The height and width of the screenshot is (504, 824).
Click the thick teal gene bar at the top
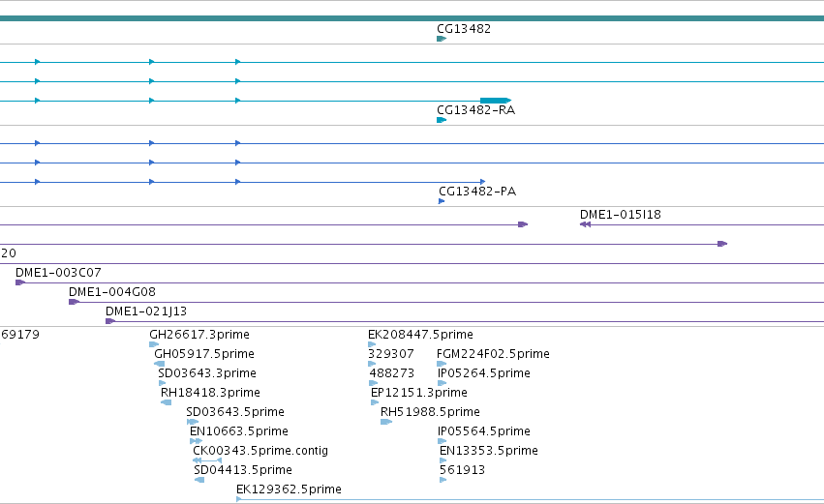tap(412, 18)
